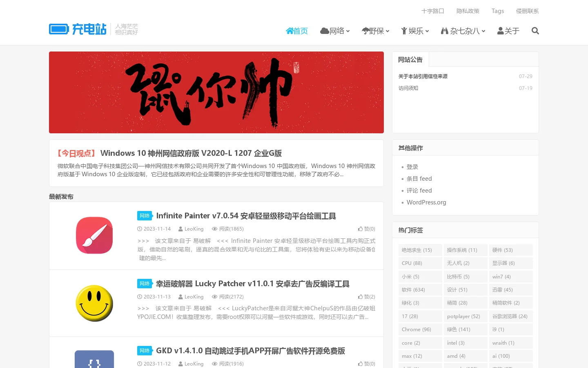Open 隐私政策 in the top bar
Viewport: 588px width, 368px height.
pyautogui.click(x=468, y=11)
